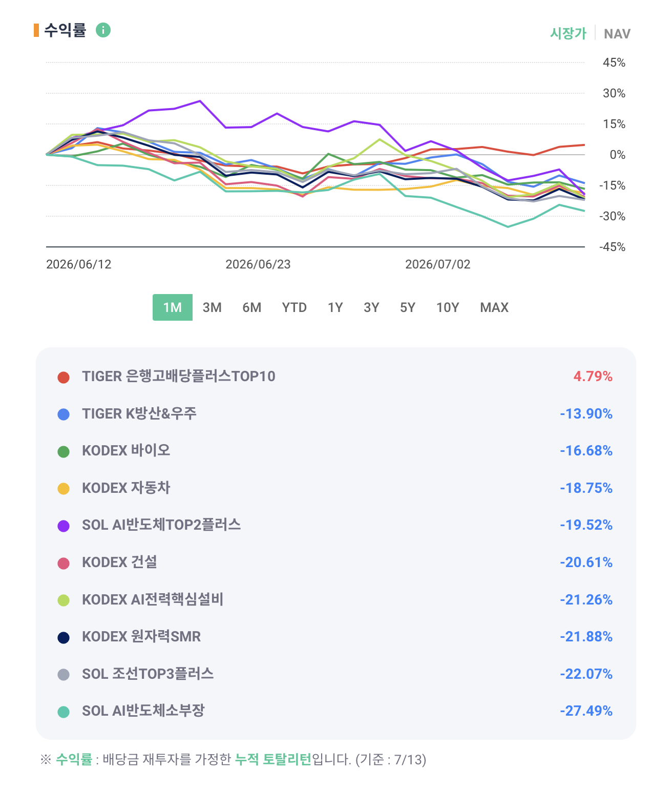Screen dimensions: 672x792
Task: Select the 3M period tab
Action: coord(212,307)
